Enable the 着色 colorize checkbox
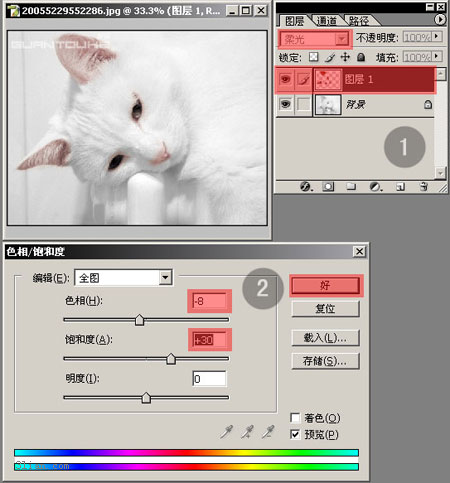 point(295,418)
